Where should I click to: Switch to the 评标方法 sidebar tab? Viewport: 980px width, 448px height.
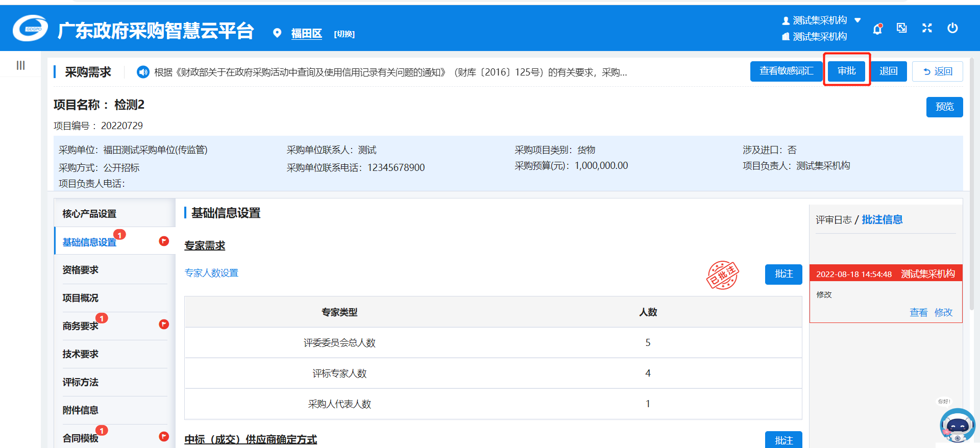click(81, 382)
